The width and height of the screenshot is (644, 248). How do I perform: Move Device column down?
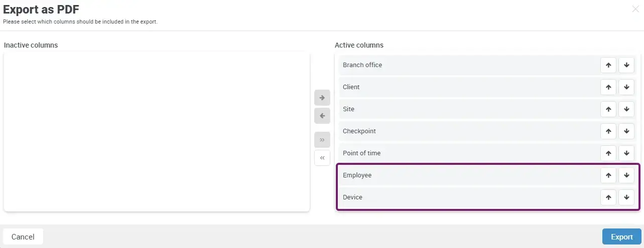tap(626, 197)
